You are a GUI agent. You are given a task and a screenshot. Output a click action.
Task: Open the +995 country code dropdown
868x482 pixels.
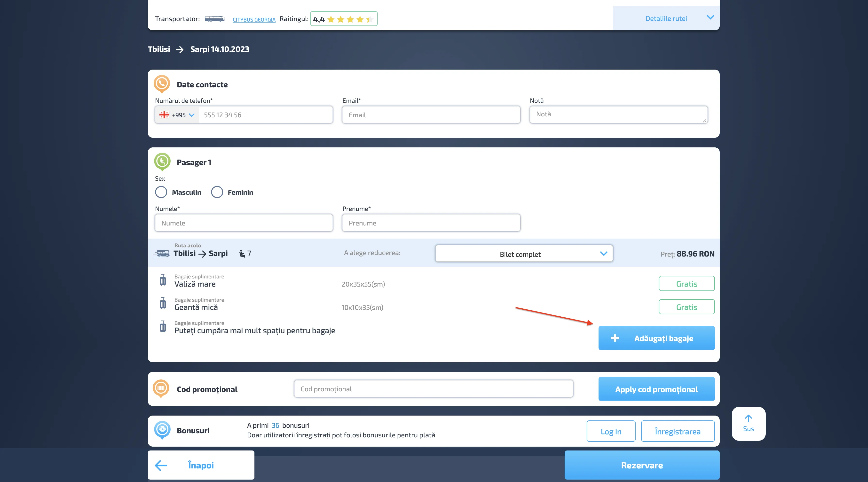177,115
